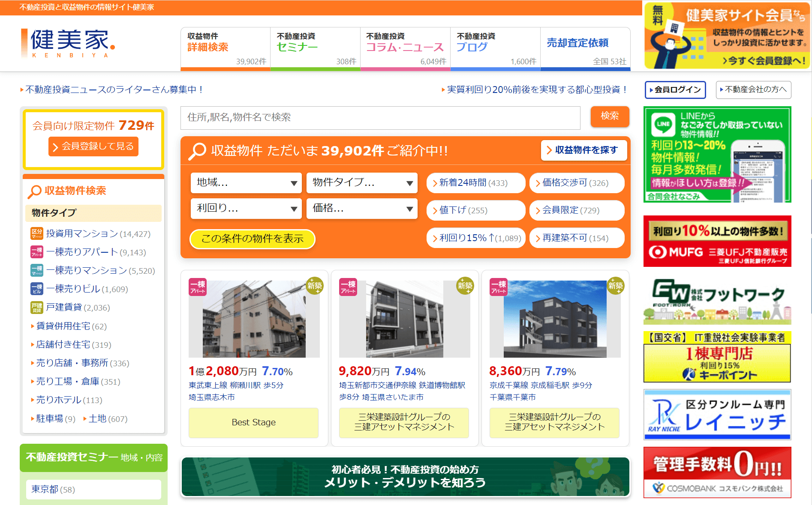Open 再建築不可 (154) filter
The width and height of the screenshot is (812, 505).
577,238
